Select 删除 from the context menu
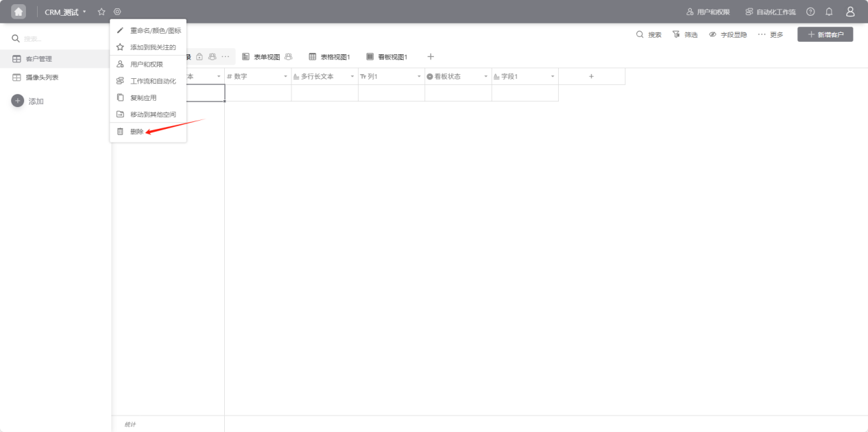Viewport: 868px width, 432px height. click(137, 132)
